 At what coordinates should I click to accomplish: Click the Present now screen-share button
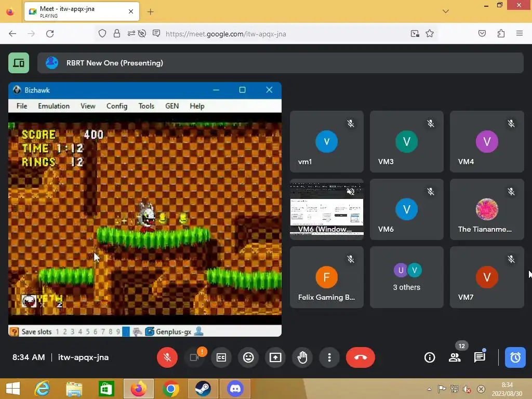275,357
